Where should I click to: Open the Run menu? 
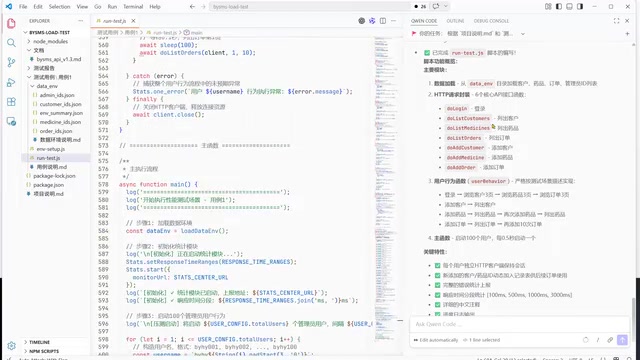pyautogui.click(x=112, y=7)
